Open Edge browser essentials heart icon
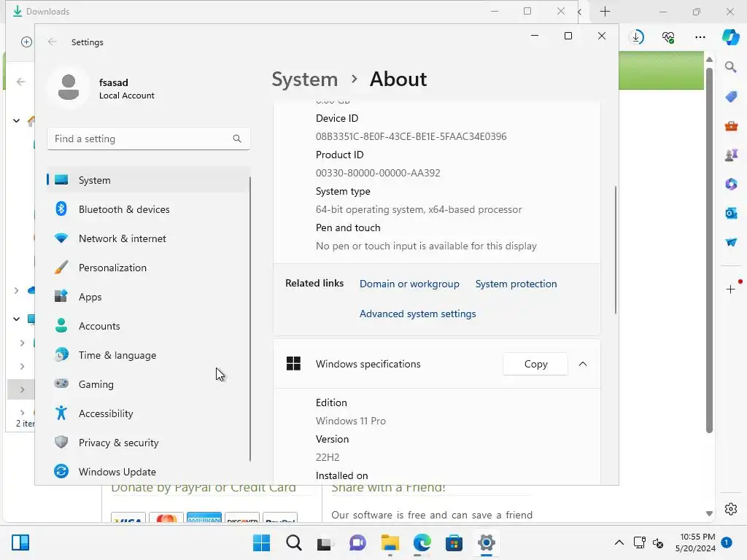 tap(668, 36)
